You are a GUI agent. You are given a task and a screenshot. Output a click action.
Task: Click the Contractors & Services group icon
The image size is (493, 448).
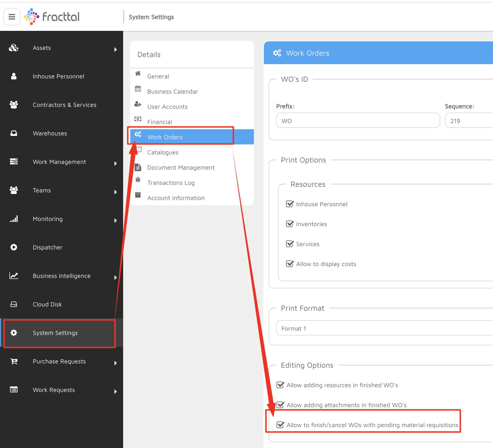tap(14, 105)
